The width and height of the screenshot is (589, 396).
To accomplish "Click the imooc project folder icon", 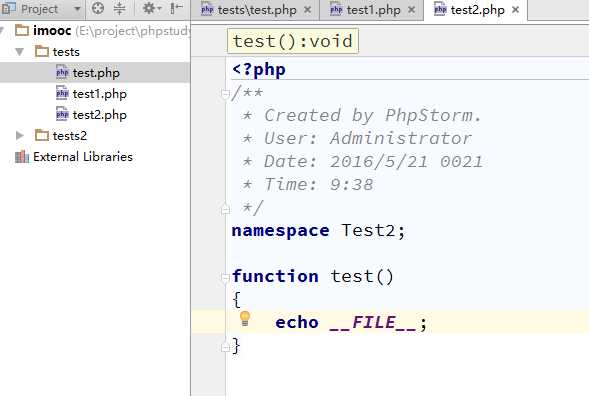I will click(22, 30).
